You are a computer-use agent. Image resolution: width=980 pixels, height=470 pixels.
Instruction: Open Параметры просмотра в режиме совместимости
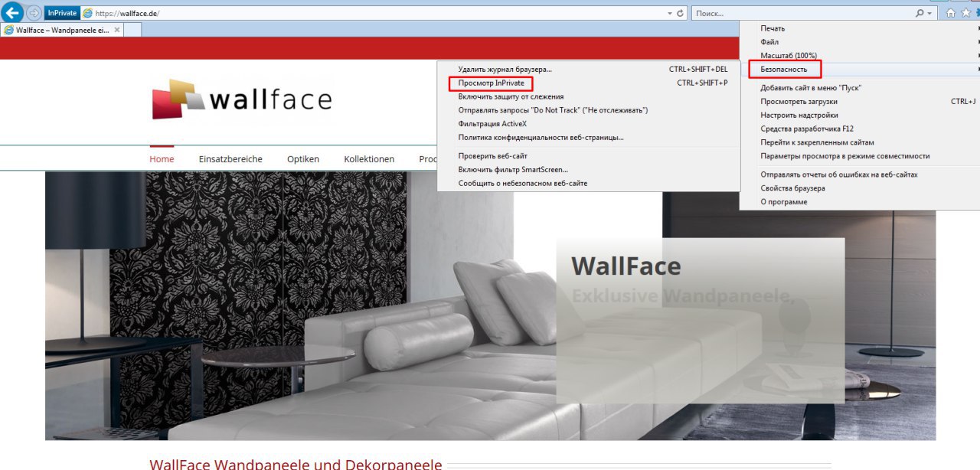coord(859,156)
